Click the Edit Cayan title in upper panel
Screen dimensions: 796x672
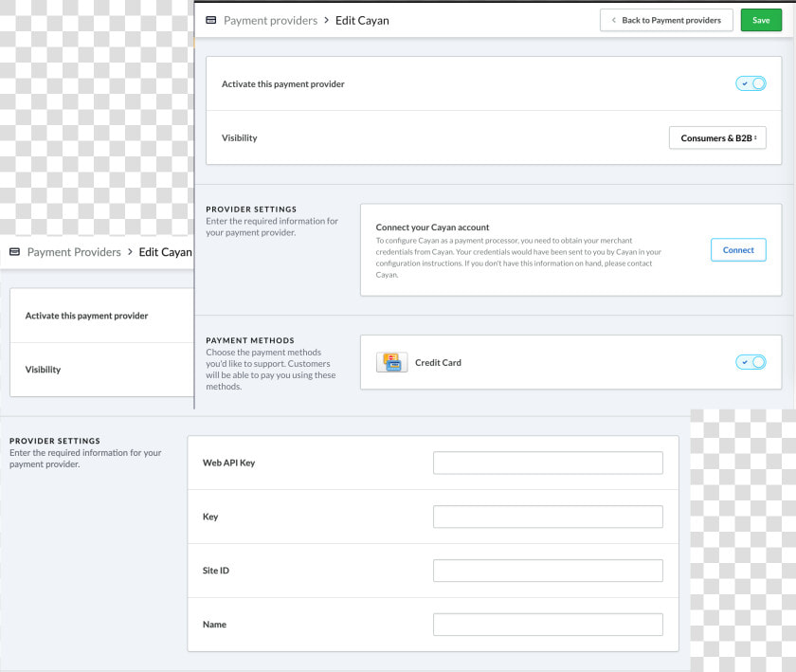[362, 20]
